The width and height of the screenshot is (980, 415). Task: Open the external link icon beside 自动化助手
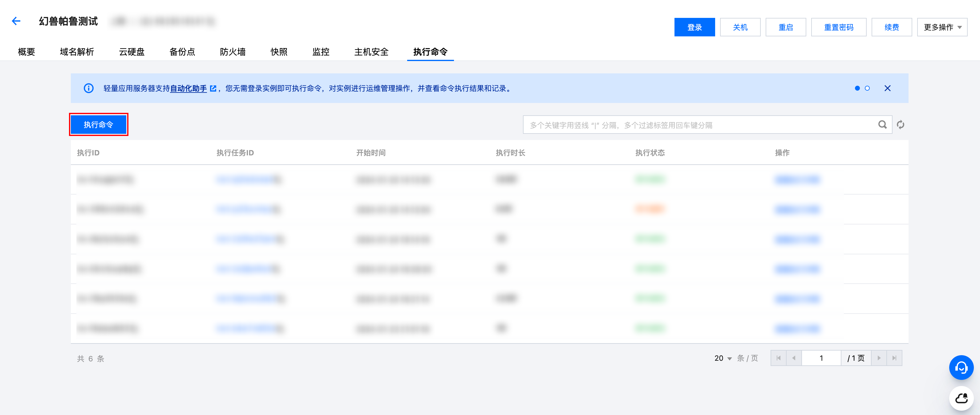[x=213, y=88]
